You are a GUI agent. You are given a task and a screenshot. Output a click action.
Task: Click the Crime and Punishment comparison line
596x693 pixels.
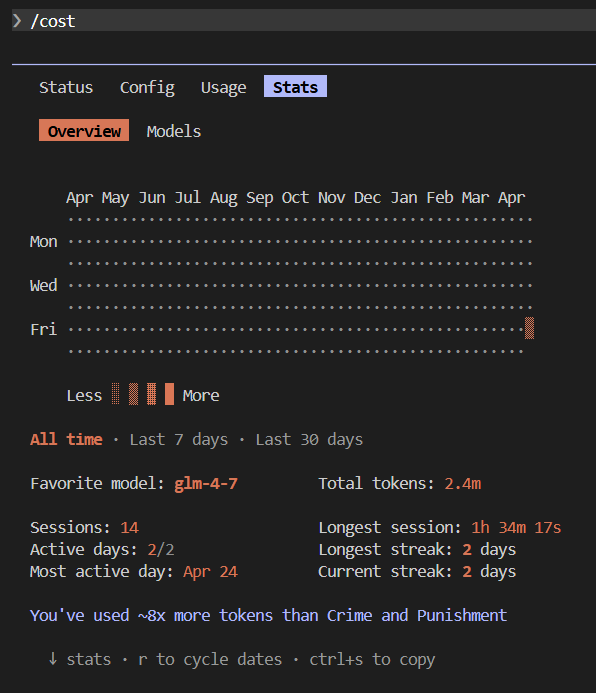[269, 615]
